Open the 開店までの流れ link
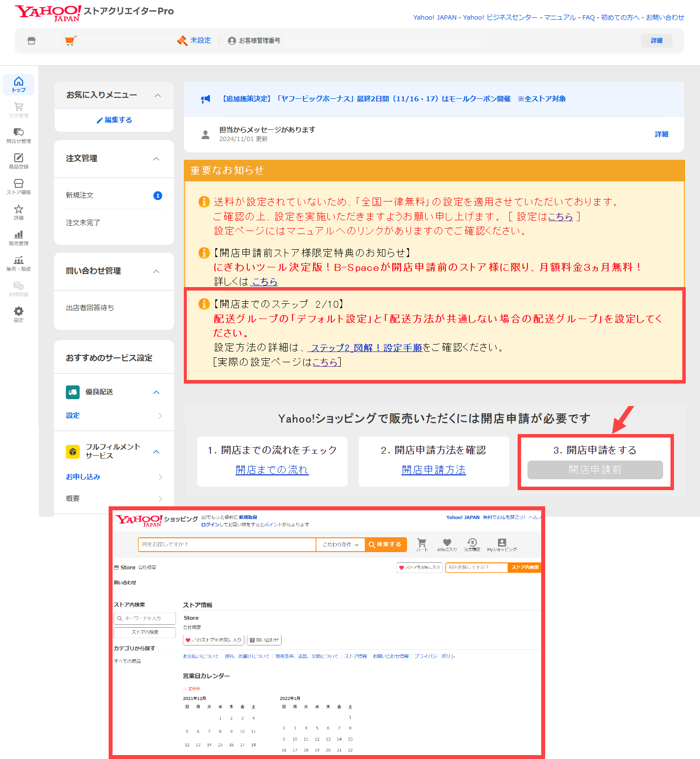 [272, 470]
